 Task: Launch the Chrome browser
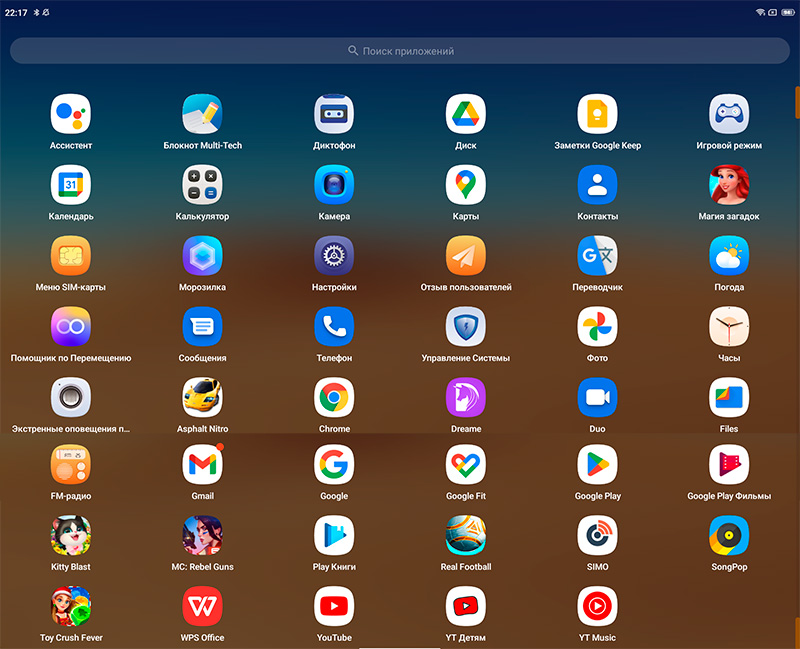(x=334, y=398)
